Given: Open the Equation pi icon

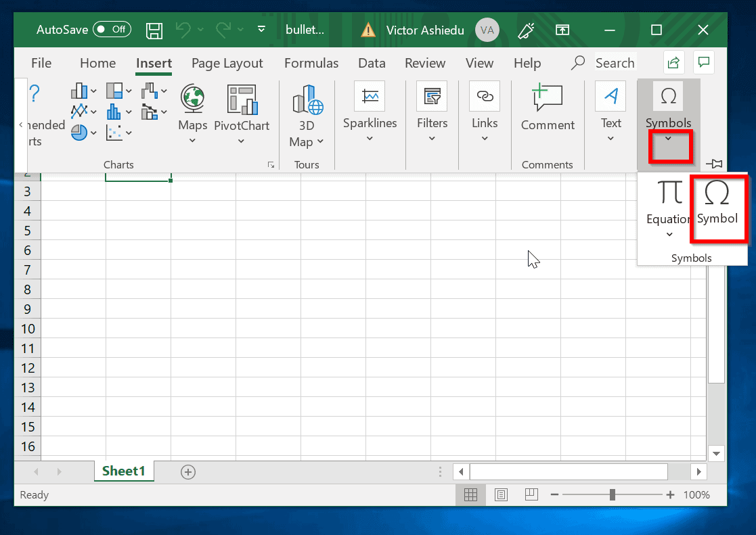Looking at the screenshot, I should [669, 193].
